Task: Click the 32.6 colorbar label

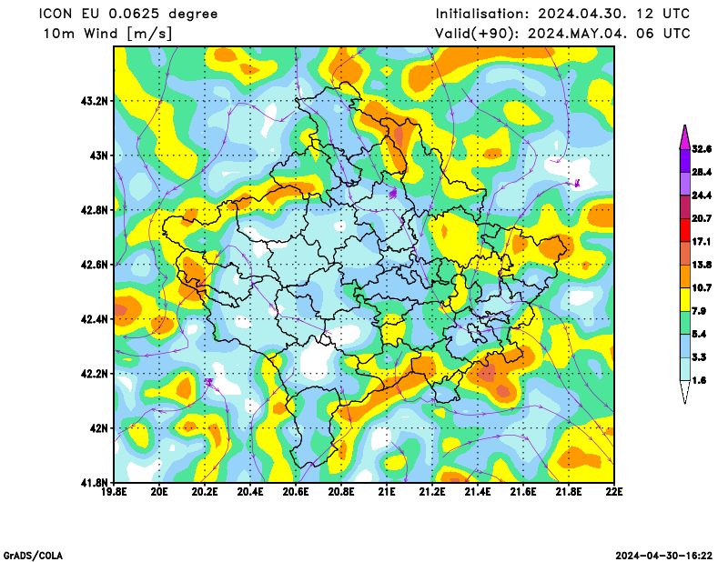Action: (x=702, y=149)
